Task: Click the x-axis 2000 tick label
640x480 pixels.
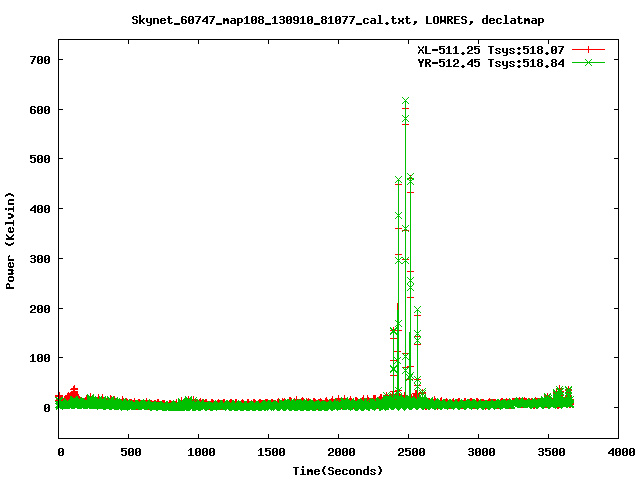Action: [341, 452]
